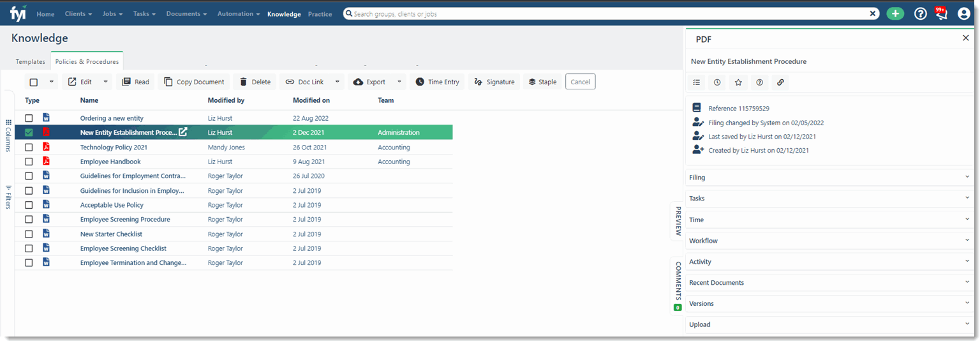
Task: Click the green add plus button
Action: pos(895,13)
